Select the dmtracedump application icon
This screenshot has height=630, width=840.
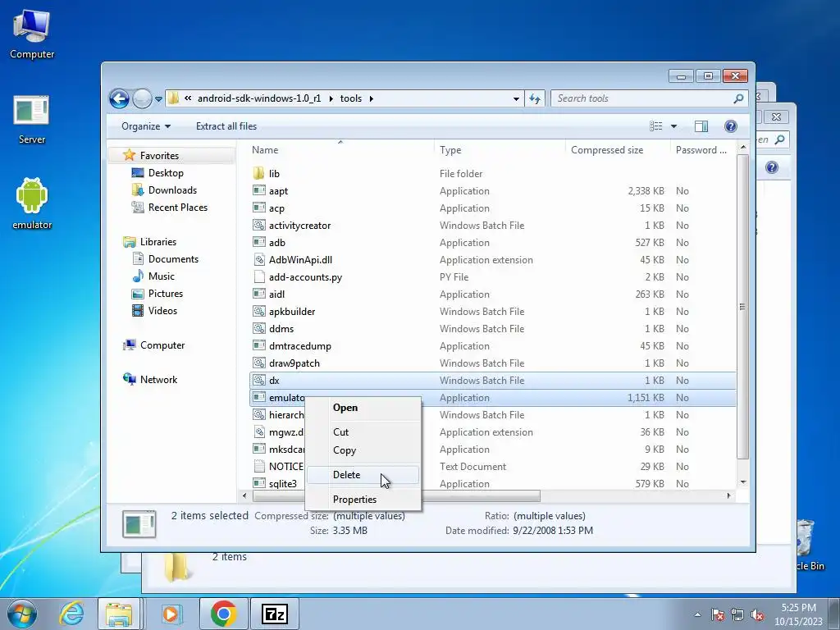(258, 345)
